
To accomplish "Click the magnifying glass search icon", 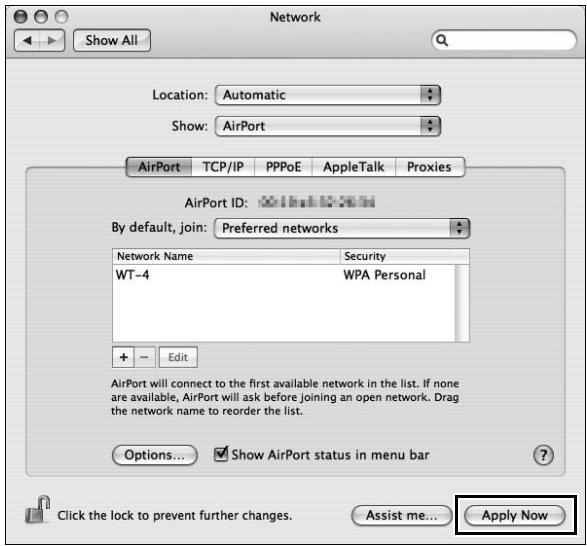I will (x=442, y=40).
